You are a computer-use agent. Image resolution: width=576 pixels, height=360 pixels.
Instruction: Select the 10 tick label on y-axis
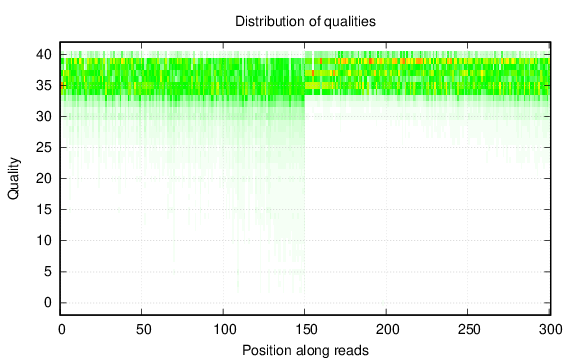[44, 241]
